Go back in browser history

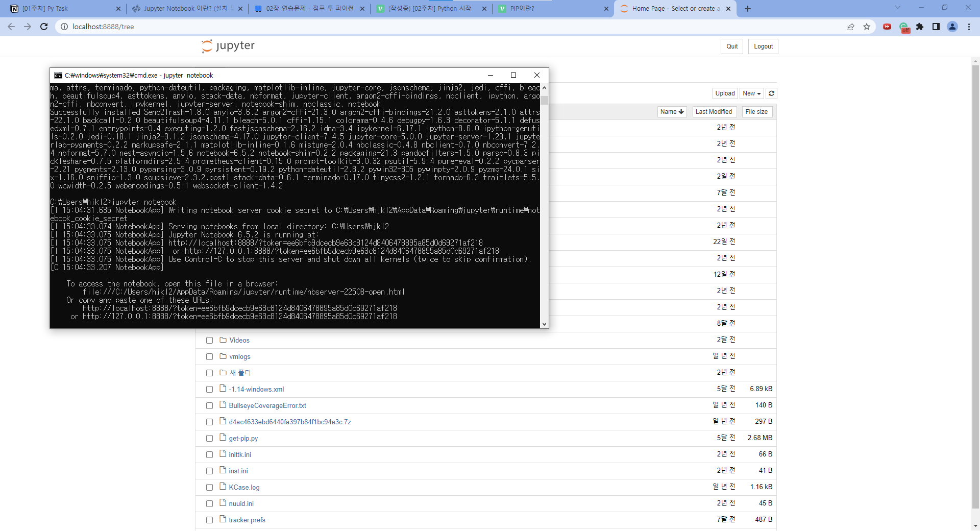pyautogui.click(x=11, y=27)
